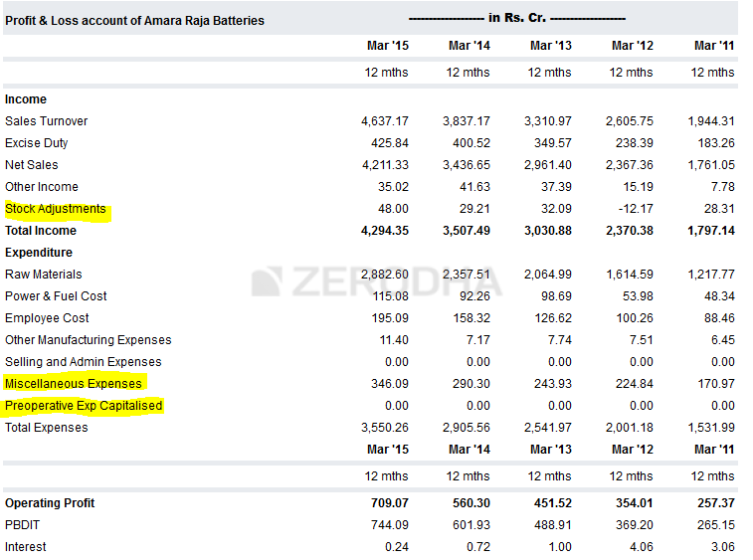Click the 'Raw Materials' row label
The image size is (753, 560).
(x=43, y=275)
